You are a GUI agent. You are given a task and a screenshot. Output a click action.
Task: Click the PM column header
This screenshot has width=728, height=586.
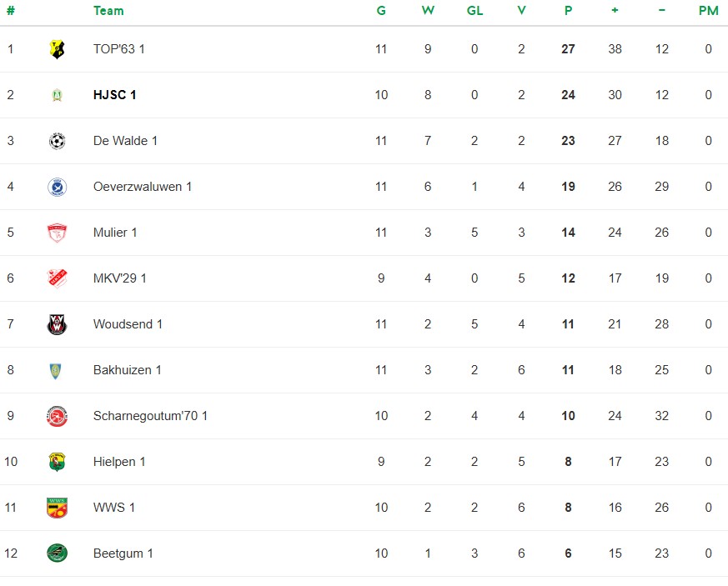(x=708, y=11)
